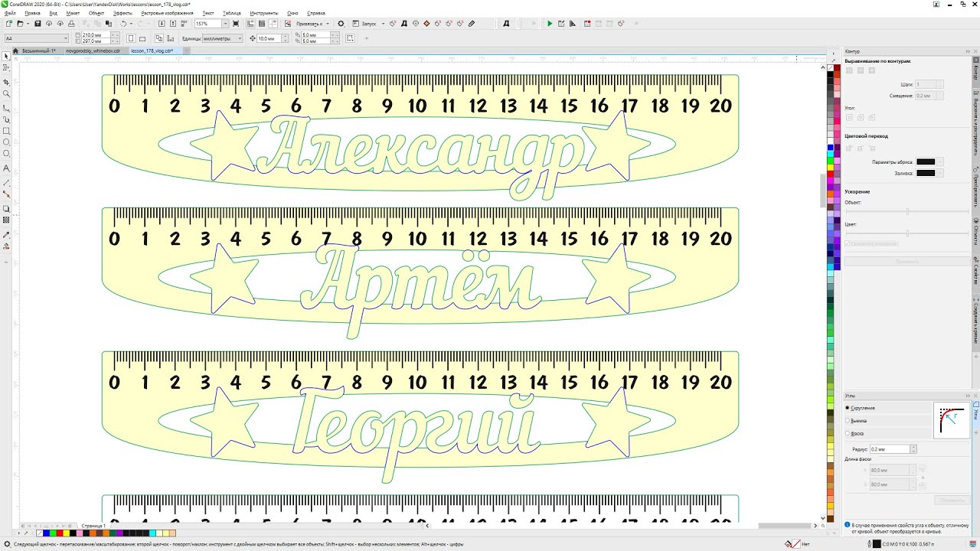980x551 pixels.
Task: Select the Zoom tool in the toolbox
Action: click(6, 94)
